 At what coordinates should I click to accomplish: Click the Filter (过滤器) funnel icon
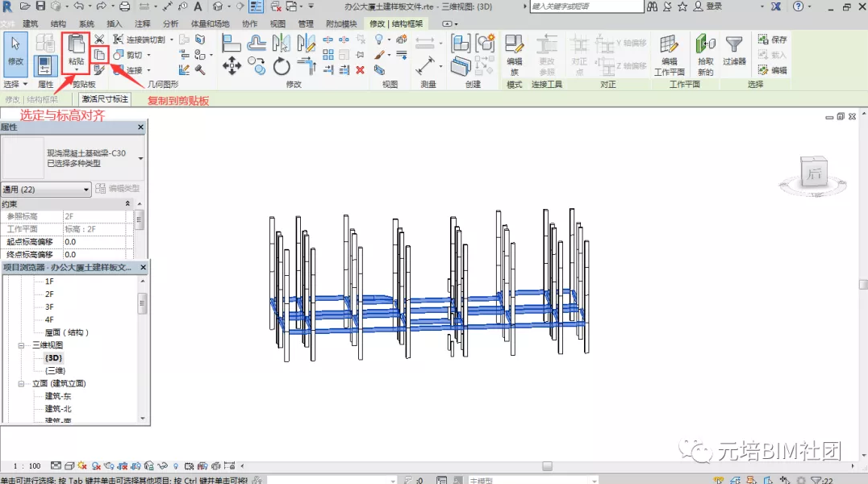pos(733,48)
